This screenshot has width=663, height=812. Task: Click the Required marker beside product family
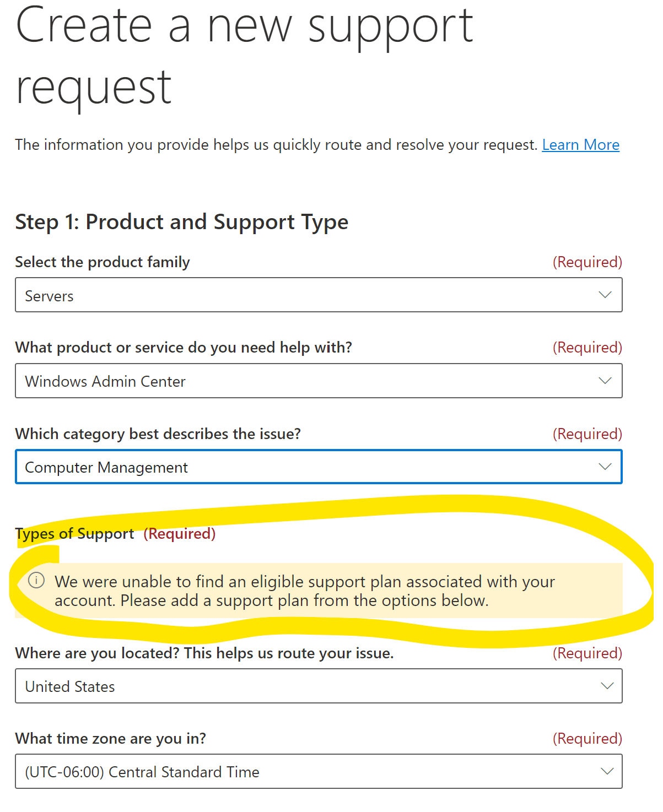pos(587,262)
